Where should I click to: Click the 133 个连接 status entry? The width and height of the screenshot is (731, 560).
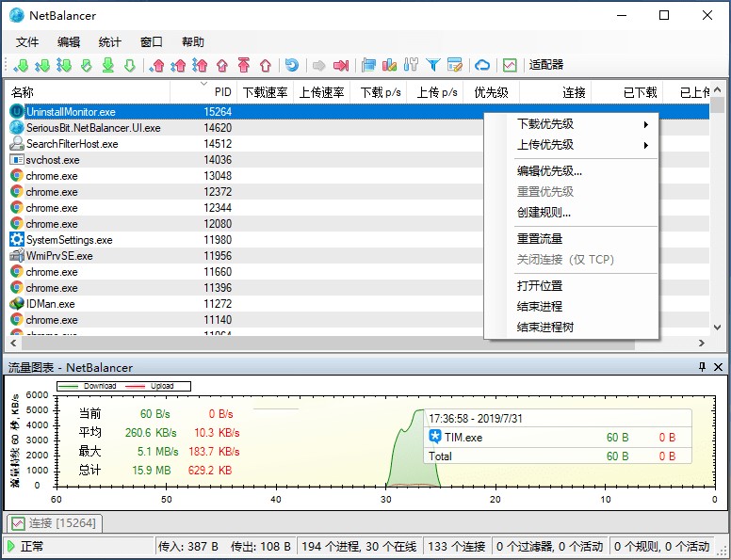[457, 546]
